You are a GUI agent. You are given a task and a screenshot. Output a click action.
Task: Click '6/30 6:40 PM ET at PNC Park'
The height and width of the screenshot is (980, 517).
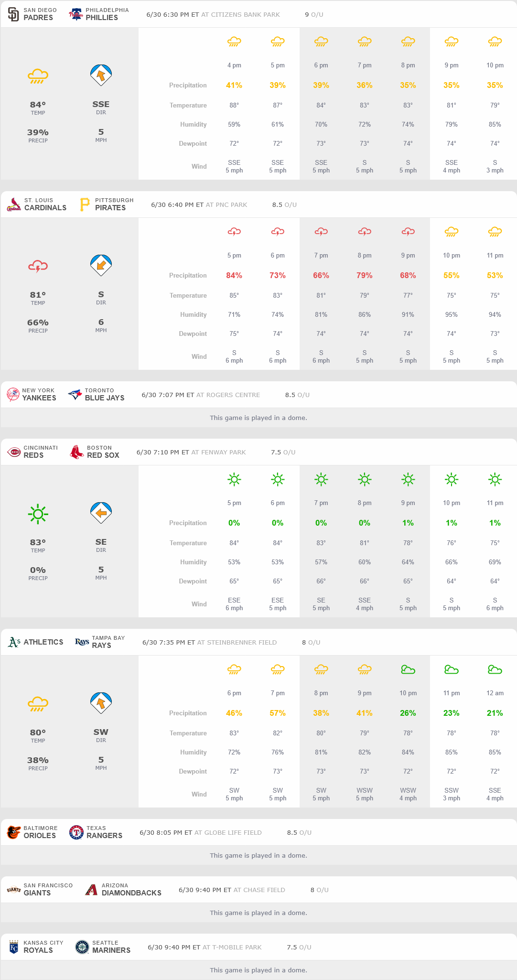pyautogui.click(x=199, y=205)
